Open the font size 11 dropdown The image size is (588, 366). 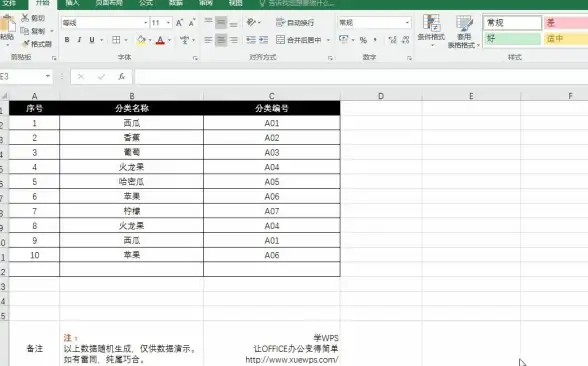(168, 23)
